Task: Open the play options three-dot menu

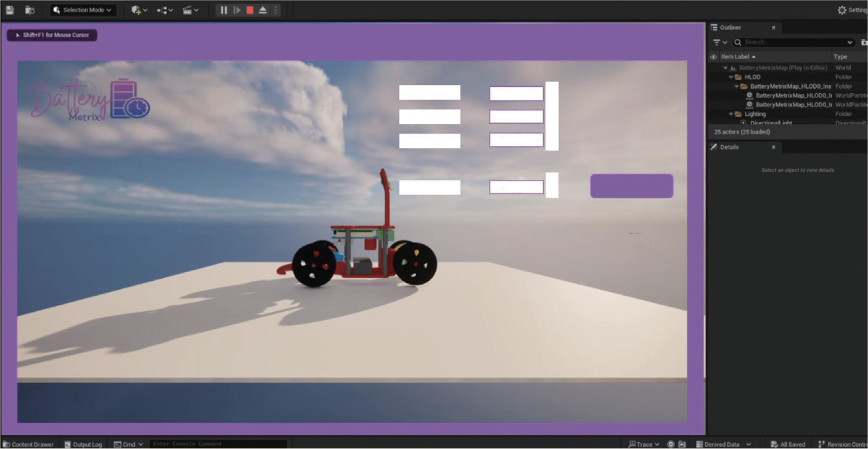Action: click(276, 10)
